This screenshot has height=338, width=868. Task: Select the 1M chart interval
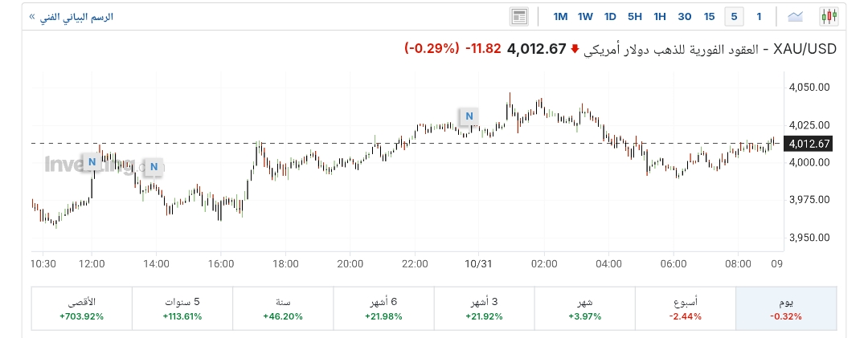560,16
